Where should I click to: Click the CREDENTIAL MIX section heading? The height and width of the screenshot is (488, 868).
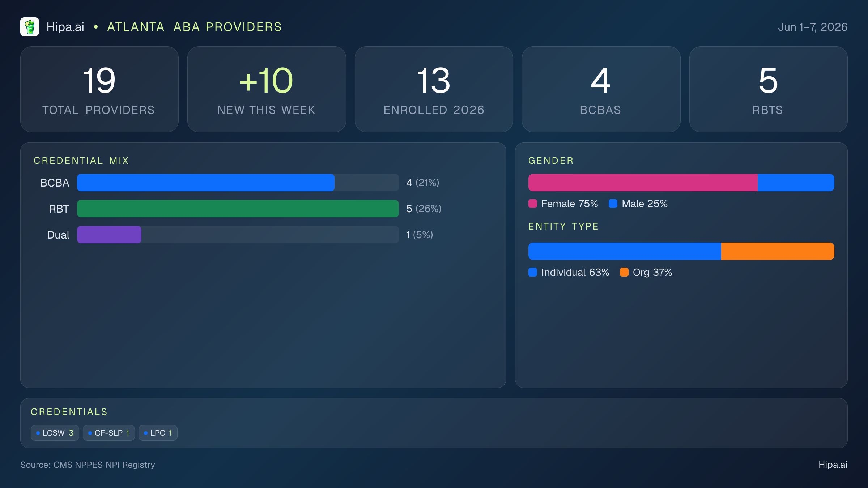point(81,160)
